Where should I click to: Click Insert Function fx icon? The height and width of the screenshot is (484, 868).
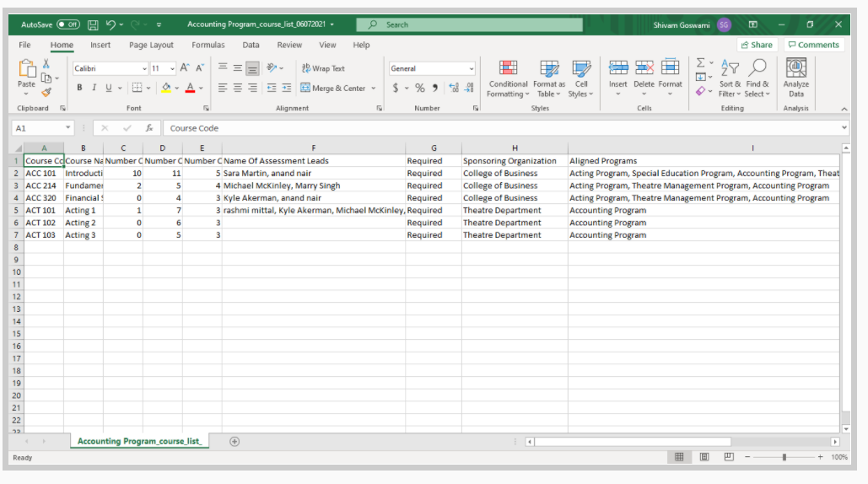149,128
